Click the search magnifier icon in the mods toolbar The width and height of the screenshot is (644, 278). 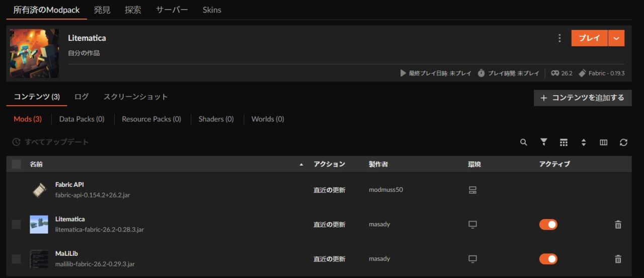(524, 143)
